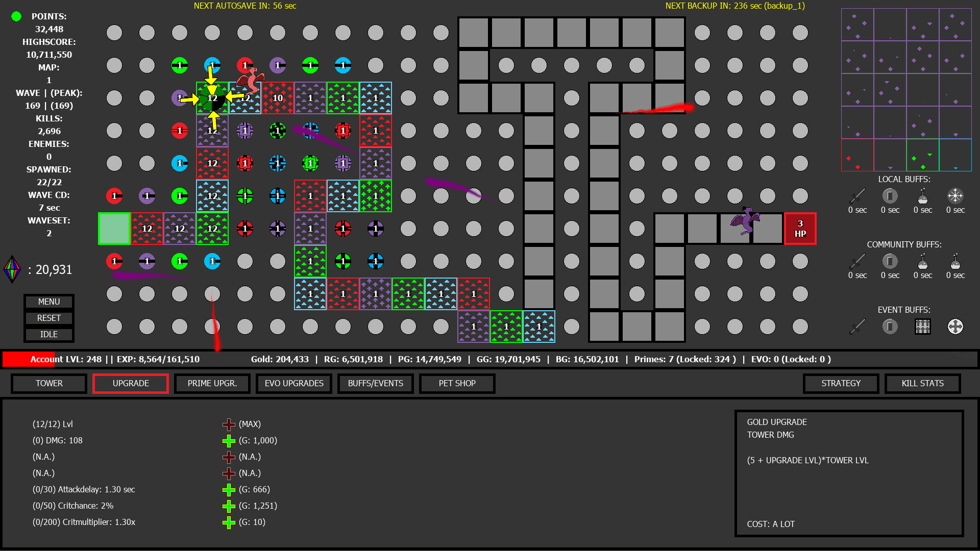Click the community buffs coin icon
This screenshot has width=980, height=551.
pos(890,261)
